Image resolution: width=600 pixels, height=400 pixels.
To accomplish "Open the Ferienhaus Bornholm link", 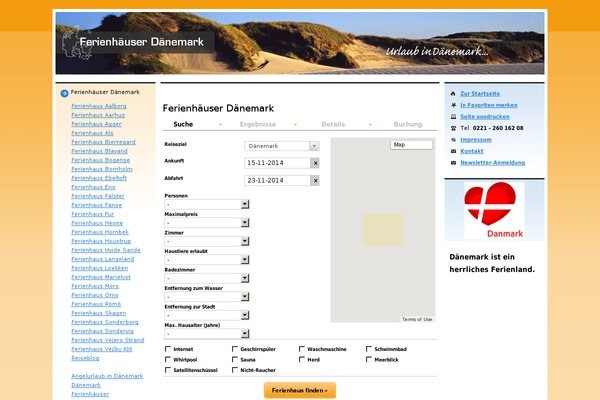I will [102, 169].
